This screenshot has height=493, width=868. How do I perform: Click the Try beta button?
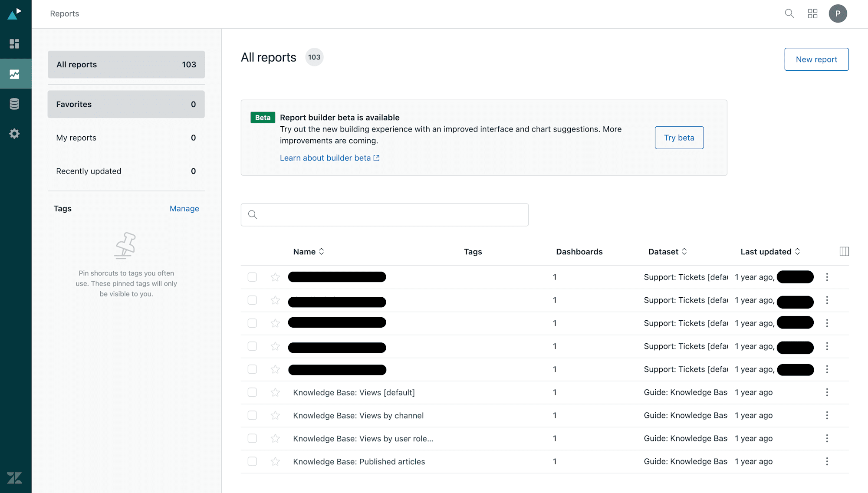[679, 138]
